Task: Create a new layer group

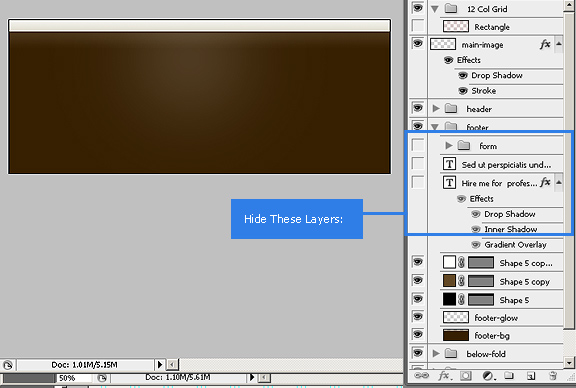Action: point(509,376)
